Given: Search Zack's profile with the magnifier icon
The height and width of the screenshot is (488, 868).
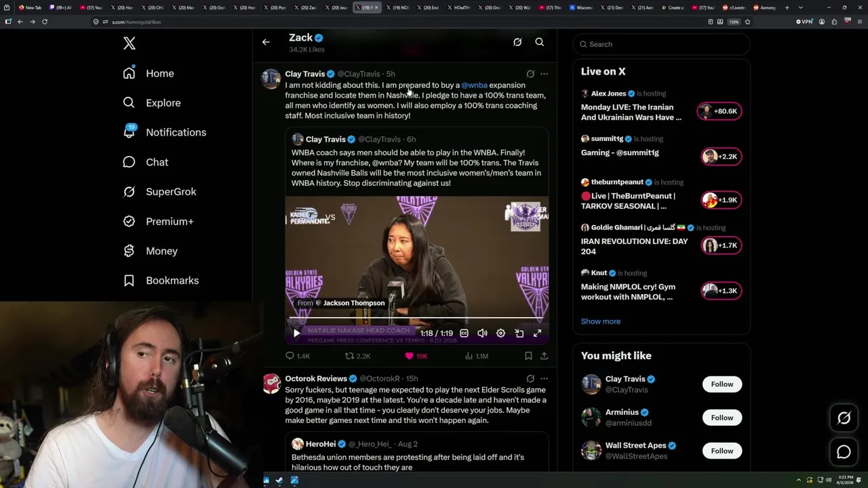Looking at the screenshot, I should pyautogui.click(x=540, y=42).
